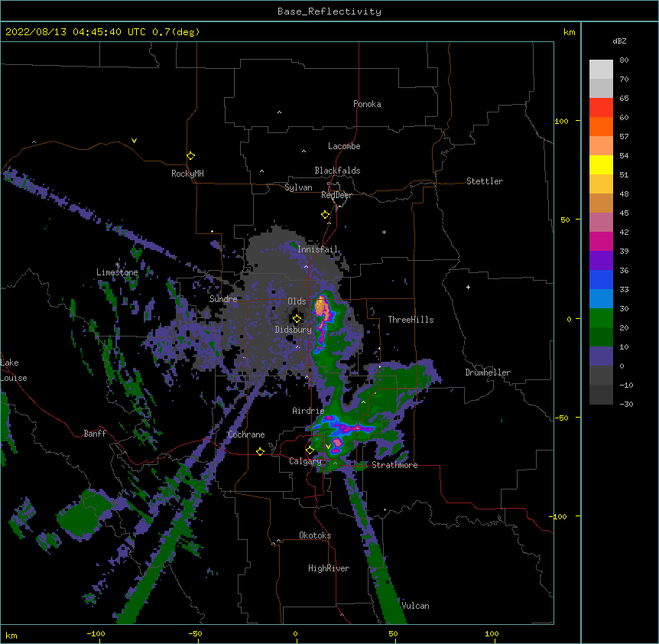Click the Lacombe city label
The height and width of the screenshot is (644, 659).
click(344, 146)
